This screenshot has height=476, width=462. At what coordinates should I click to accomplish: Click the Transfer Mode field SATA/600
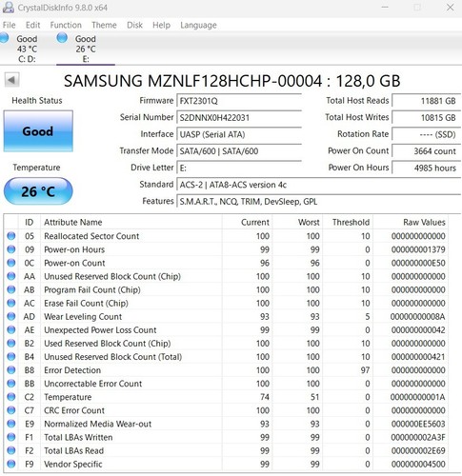click(239, 151)
